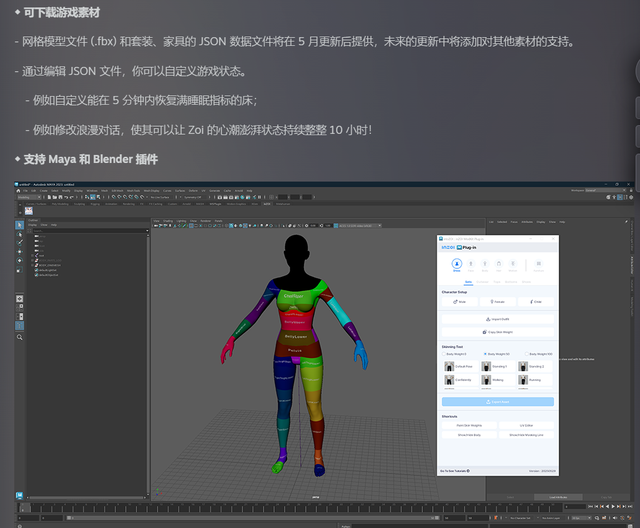Click the Export Asset button

(497, 401)
